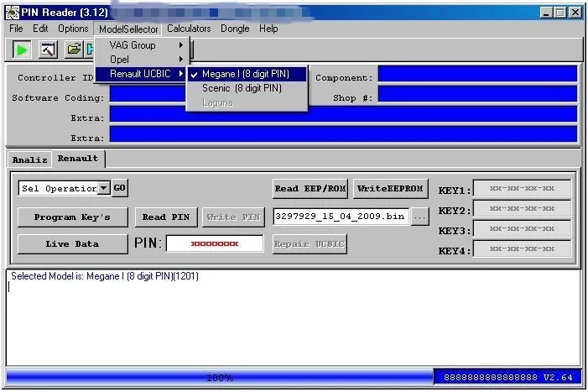Choose checked Megane I (8 digit PIN)

(247, 74)
